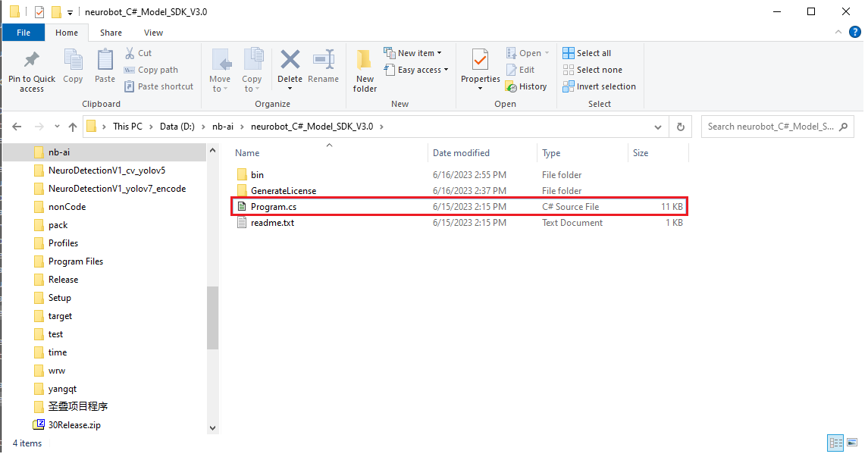Click This PC in the breadcrumb
This screenshot has width=868, height=457.
(x=127, y=127)
